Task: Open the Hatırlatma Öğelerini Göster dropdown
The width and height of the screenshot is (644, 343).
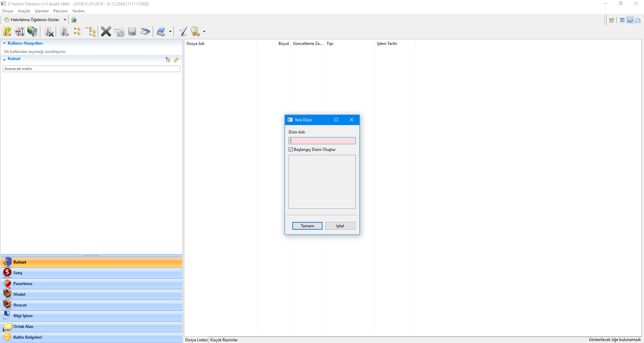Action: [65, 20]
